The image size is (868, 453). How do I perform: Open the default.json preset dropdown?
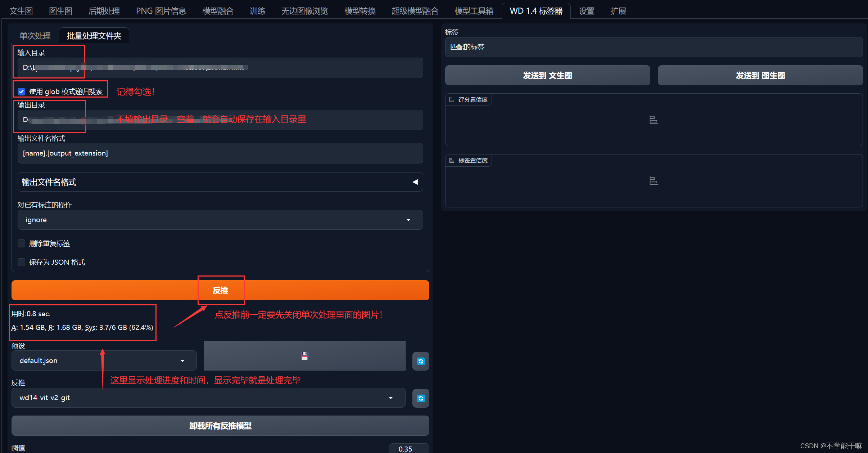(104, 360)
